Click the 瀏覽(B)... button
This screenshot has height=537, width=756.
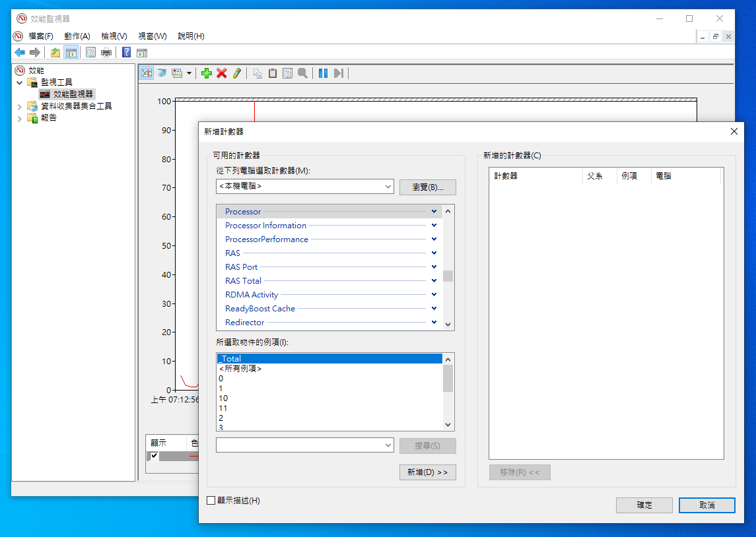pos(427,187)
